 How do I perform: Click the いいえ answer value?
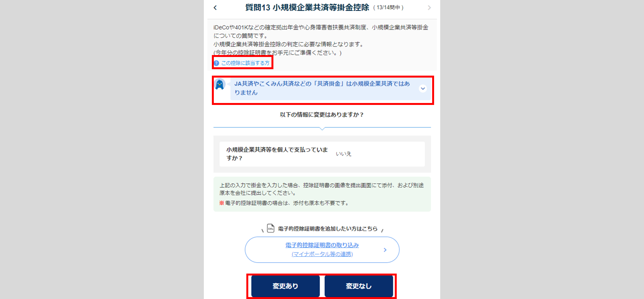(344, 154)
